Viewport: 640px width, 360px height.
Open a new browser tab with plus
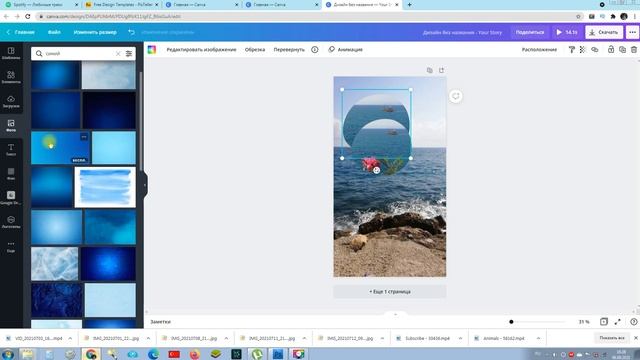coord(409,4)
